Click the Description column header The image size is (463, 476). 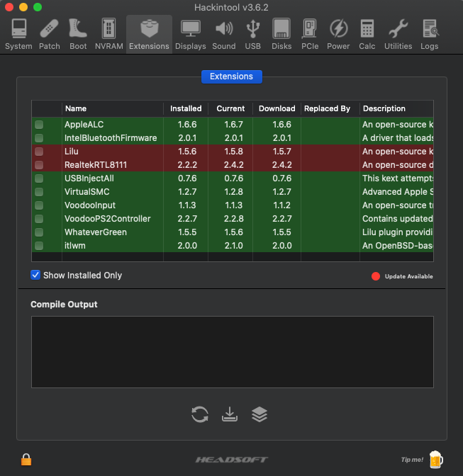pyautogui.click(x=396, y=108)
